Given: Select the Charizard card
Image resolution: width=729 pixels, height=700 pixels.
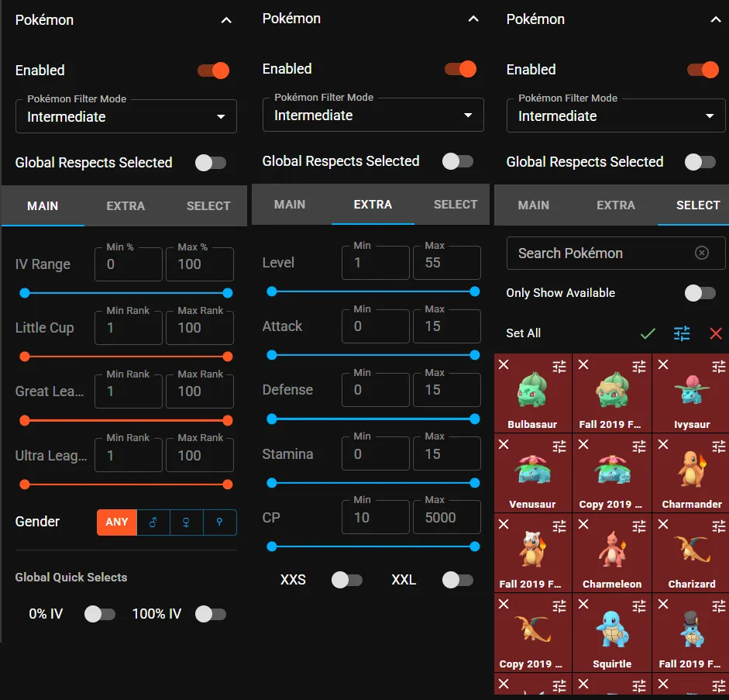Looking at the screenshot, I should (x=691, y=553).
